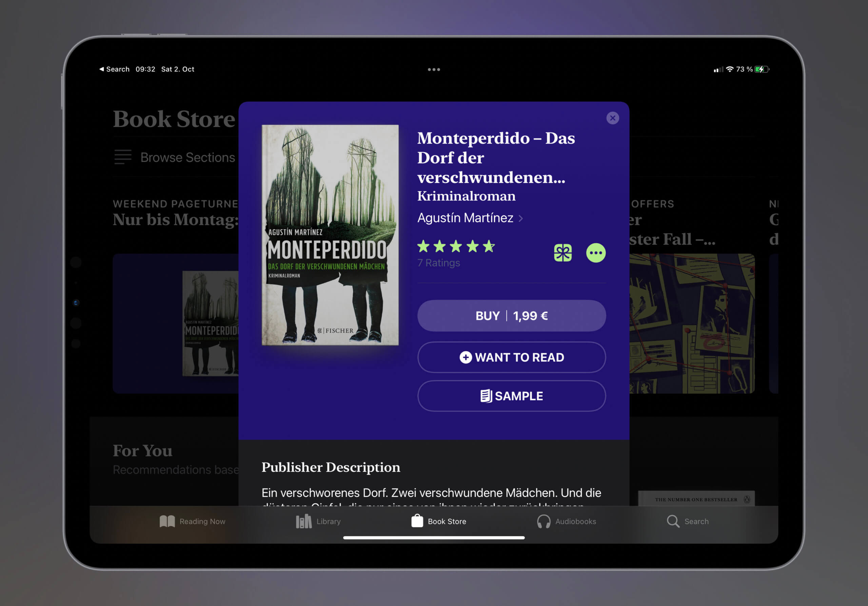This screenshot has height=606, width=868.
Task: Go to the Search tab
Action: pyautogui.click(x=687, y=521)
